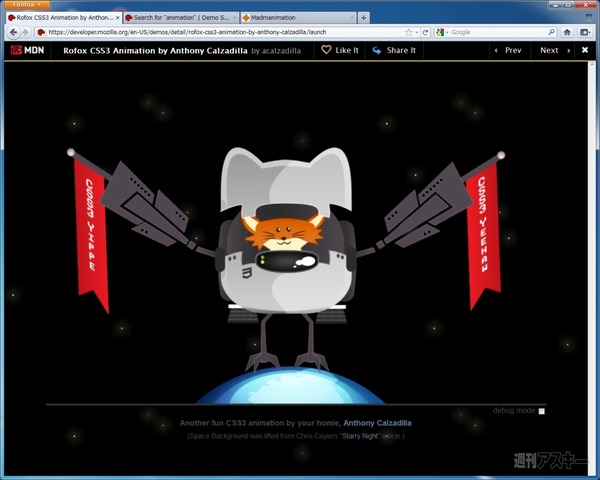Switch to the Rofox CSS3 Animation tab
Viewport: 600px width, 480px height.
point(64,18)
